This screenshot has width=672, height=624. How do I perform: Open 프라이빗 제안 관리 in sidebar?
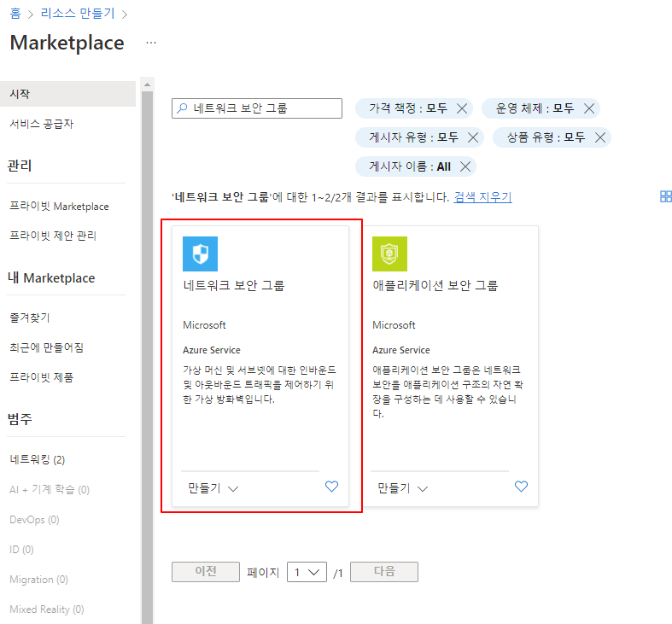[53, 236]
